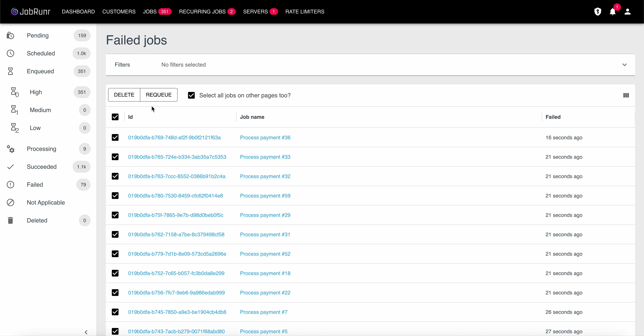Switch to the RECURRING JOBS menu item

pyautogui.click(x=203, y=12)
